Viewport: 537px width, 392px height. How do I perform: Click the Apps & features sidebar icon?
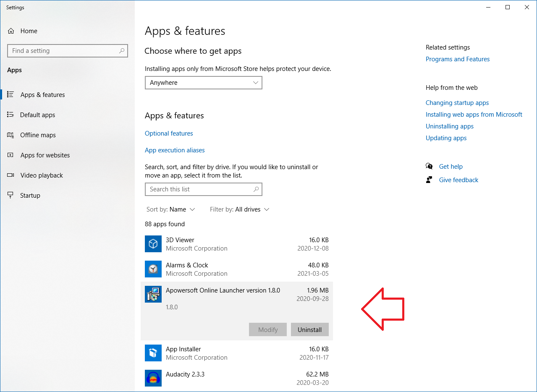coord(11,94)
